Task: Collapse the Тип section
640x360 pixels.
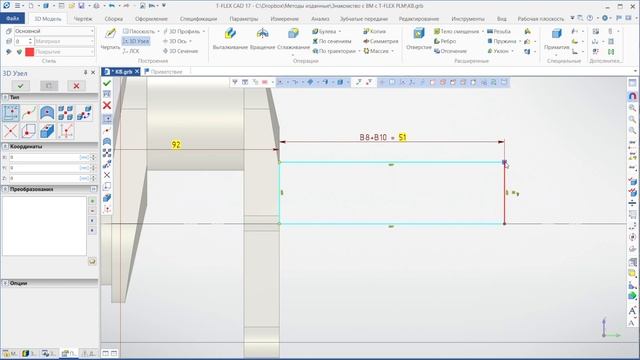Action: tap(5, 97)
